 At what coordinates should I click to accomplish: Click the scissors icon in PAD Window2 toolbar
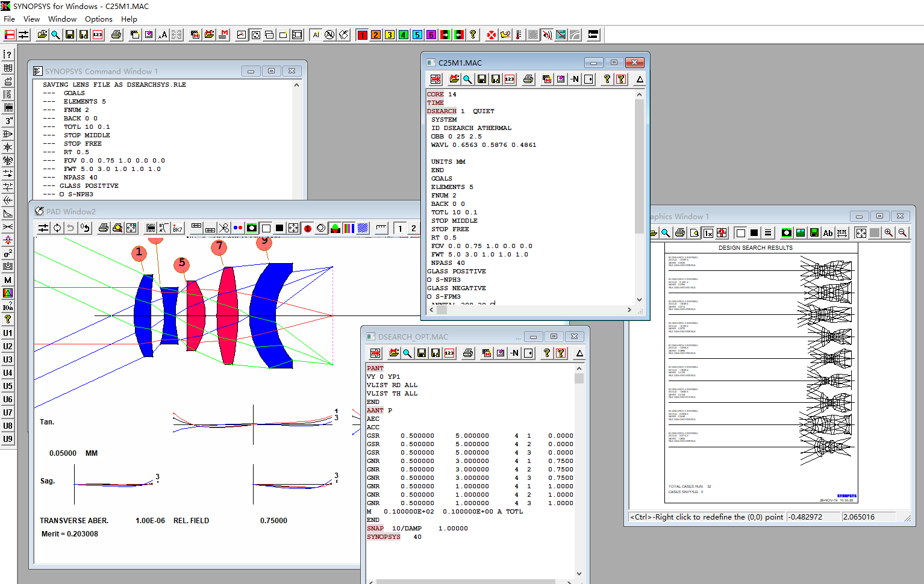(224, 228)
